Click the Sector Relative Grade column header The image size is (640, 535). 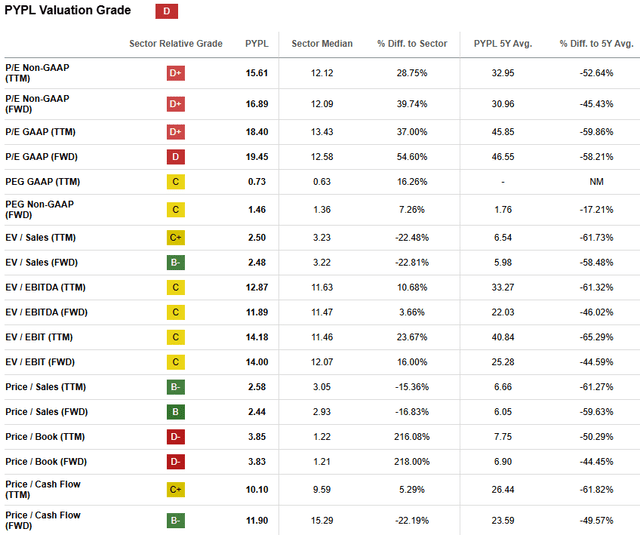click(176, 44)
